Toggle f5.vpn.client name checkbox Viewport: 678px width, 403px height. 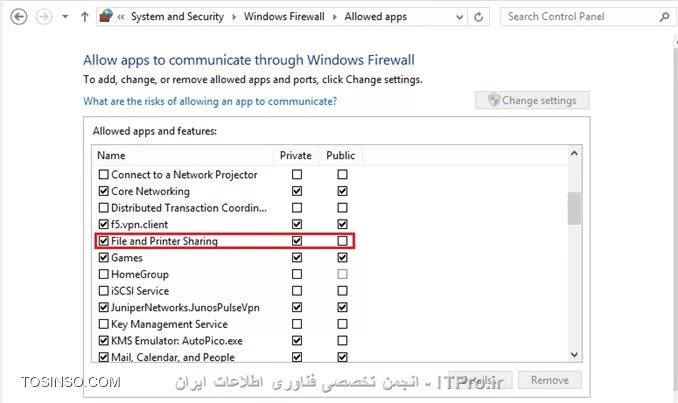tap(103, 224)
